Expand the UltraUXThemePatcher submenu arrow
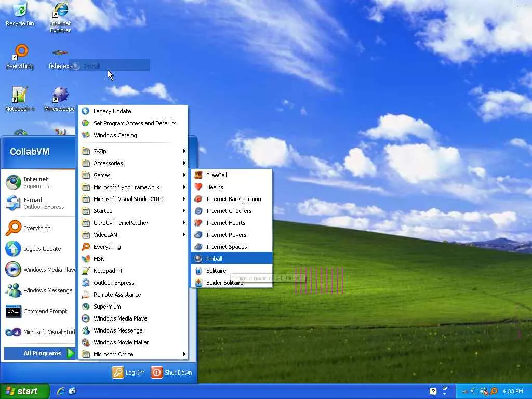The width and height of the screenshot is (532, 399). click(x=184, y=222)
